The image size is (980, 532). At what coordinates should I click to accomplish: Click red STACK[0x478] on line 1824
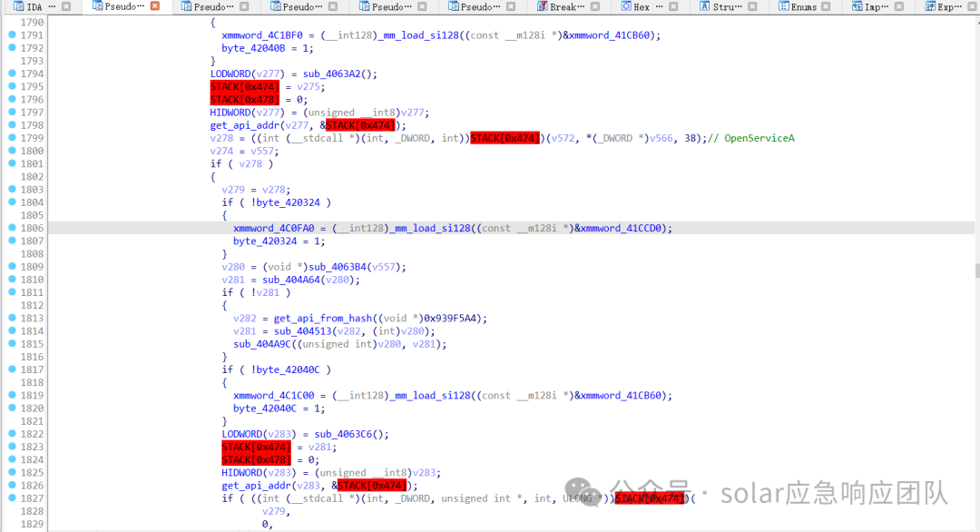coord(256,459)
